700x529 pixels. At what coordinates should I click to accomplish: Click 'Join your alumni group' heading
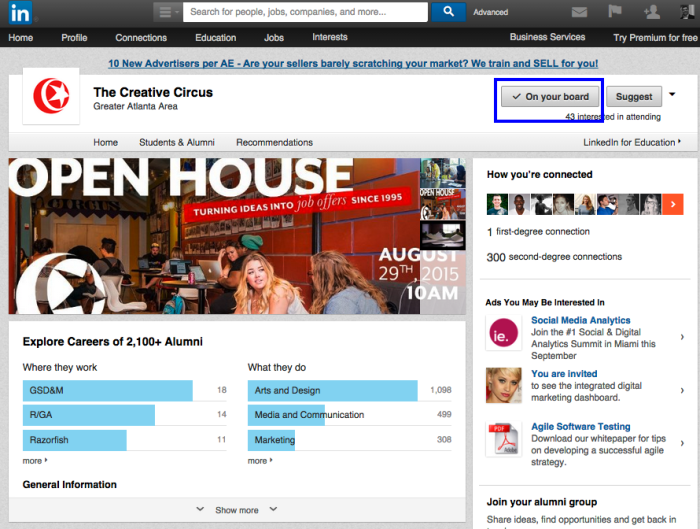coord(542,502)
